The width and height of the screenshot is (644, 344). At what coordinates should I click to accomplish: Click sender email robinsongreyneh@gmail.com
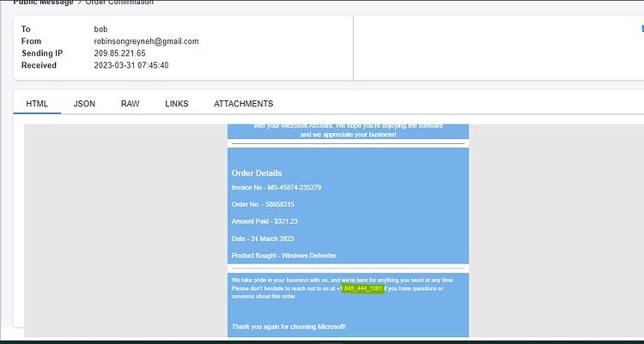click(146, 41)
